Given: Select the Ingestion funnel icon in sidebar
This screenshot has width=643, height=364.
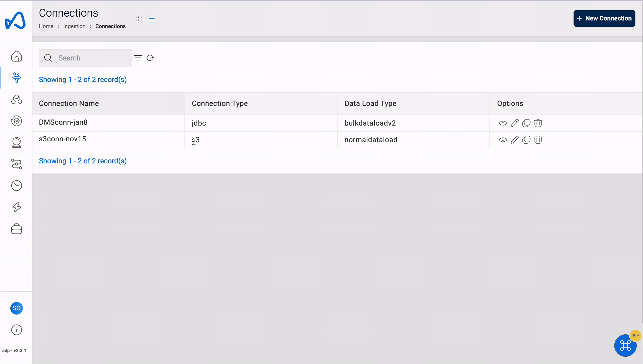Looking at the screenshot, I should tap(16, 78).
